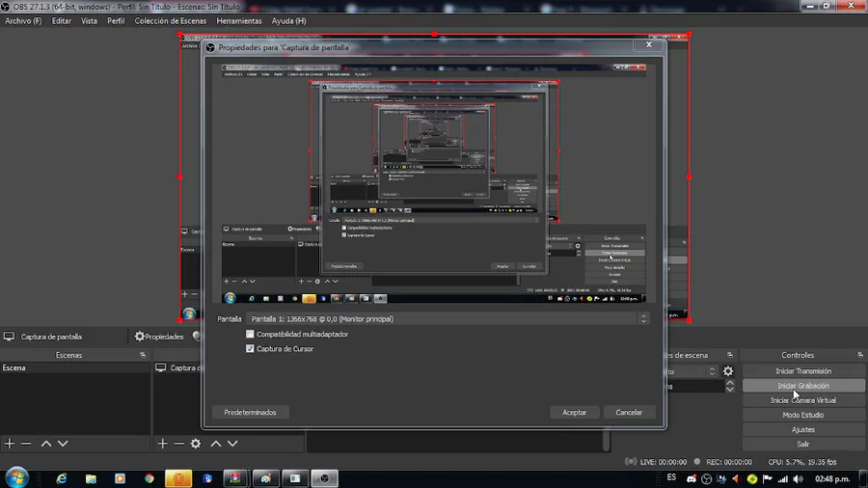This screenshot has width=868, height=488.
Task: Add a new source with the plus icon
Action: click(162, 444)
